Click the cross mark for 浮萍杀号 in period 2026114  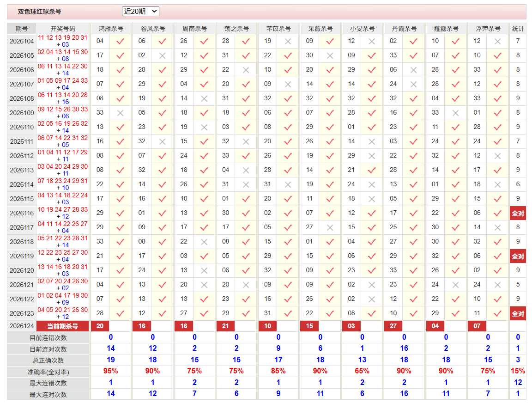(x=498, y=185)
